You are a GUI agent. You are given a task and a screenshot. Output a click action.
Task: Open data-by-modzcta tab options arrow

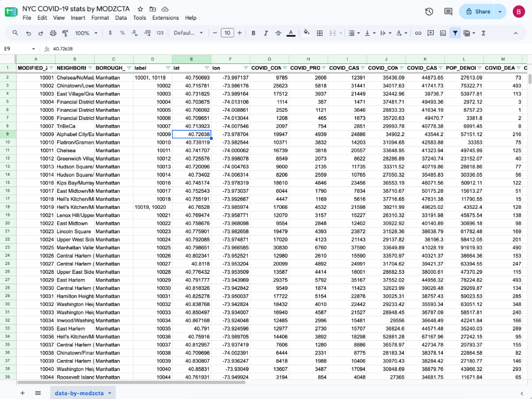pos(110,393)
